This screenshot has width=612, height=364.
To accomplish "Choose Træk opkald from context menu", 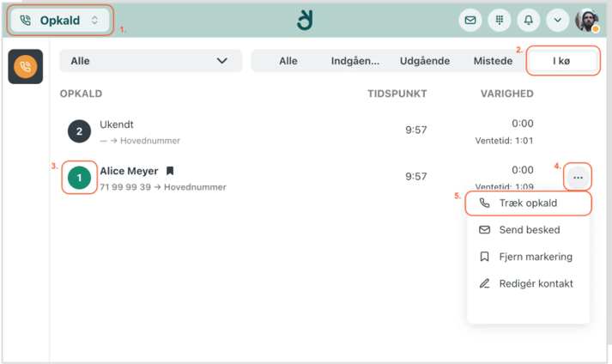I will tap(528, 203).
